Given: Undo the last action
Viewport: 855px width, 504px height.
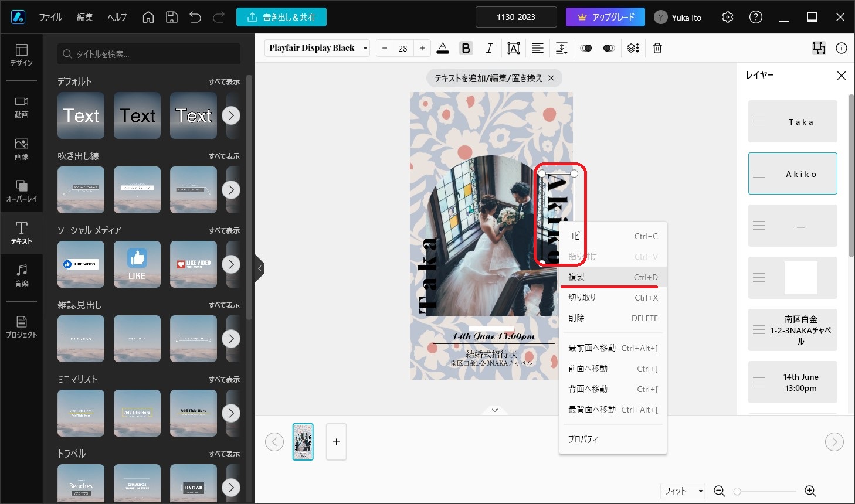Looking at the screenshot, I should pos(195,17).
